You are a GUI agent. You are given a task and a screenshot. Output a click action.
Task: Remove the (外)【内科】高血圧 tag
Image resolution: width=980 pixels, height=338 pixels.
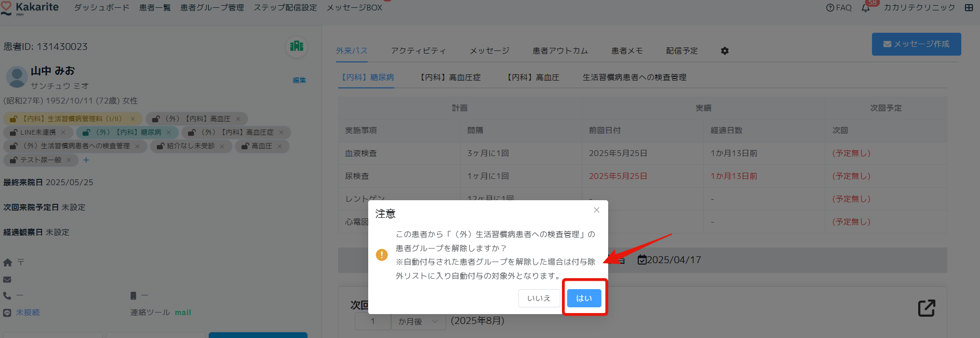click(x=238, y=119)
